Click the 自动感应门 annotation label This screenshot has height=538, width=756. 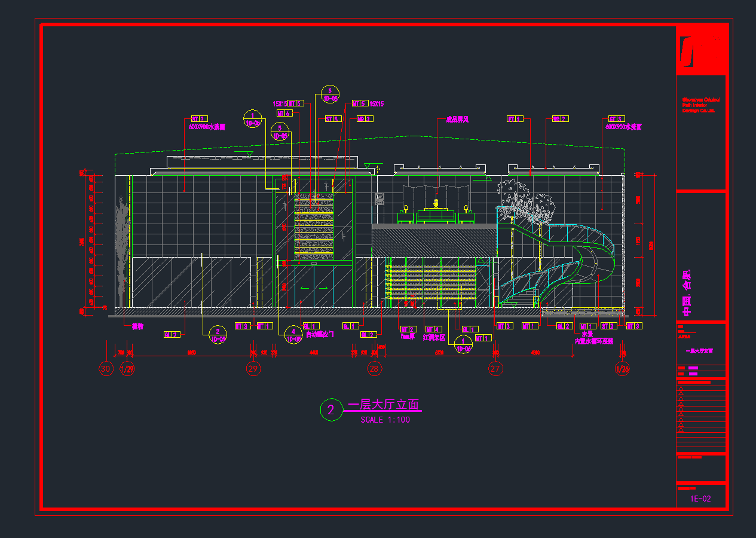point(320,335)
